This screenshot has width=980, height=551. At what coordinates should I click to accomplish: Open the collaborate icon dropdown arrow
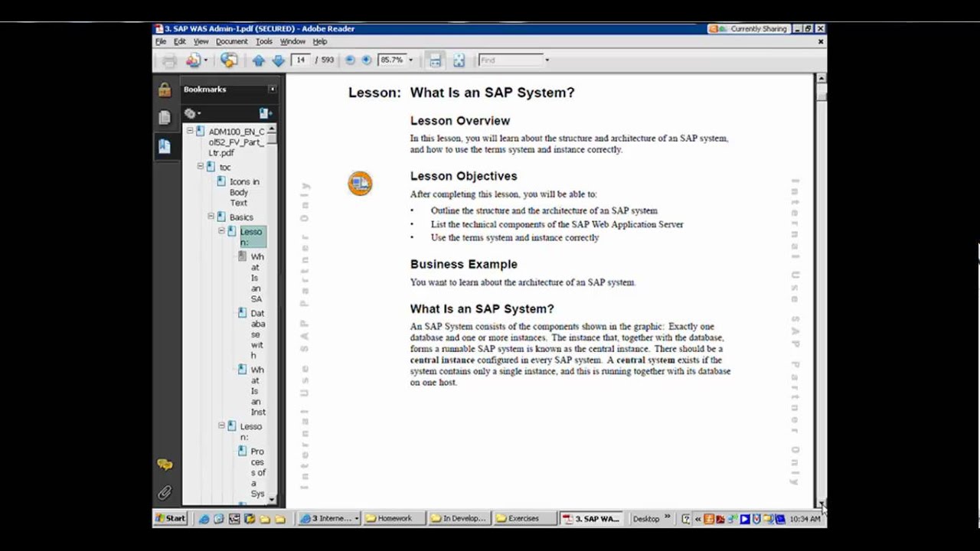tap(205, 60)
